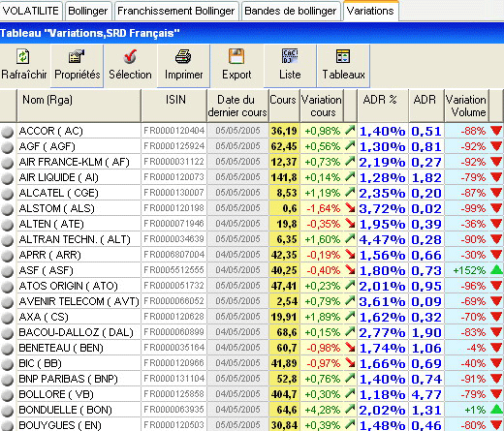Screen dimensions: 504x431
Task: Select the Bandes de bollinger tab
Action: click(291, 11)
